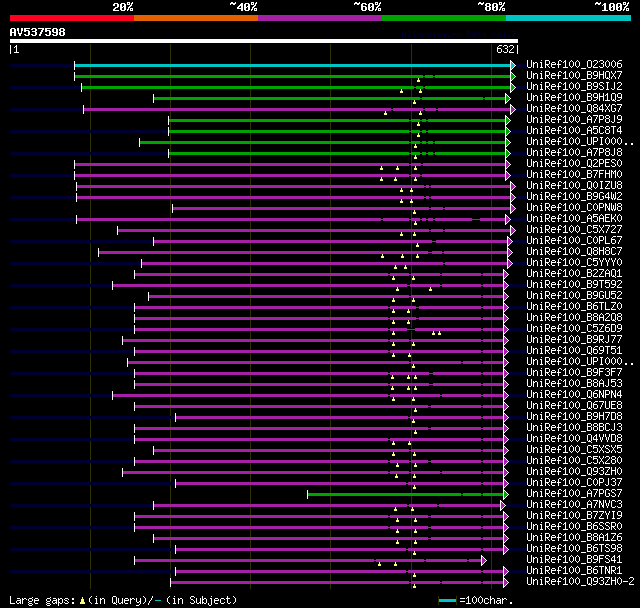Click the purple alignment bar for B9FS41
Viewport: 640px width, 608px height.
click(308, 561)
